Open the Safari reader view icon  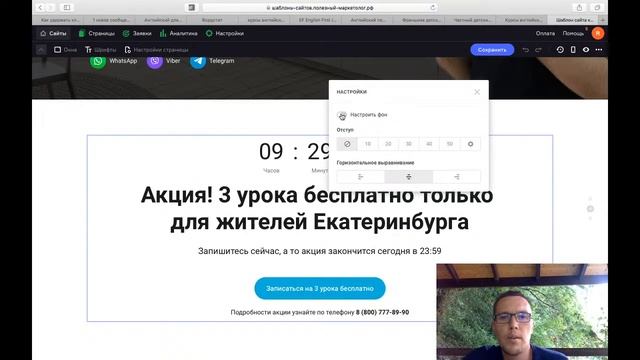point(191,7)
